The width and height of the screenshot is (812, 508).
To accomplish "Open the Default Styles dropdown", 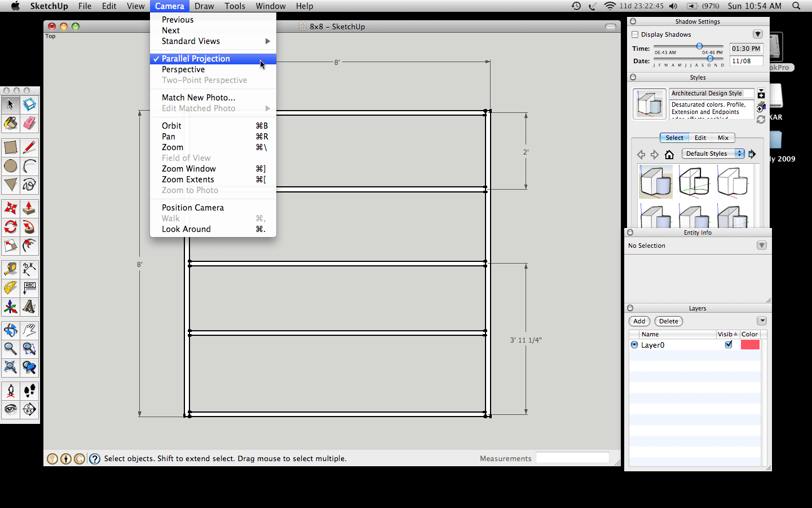I will (x=713, y=154).
